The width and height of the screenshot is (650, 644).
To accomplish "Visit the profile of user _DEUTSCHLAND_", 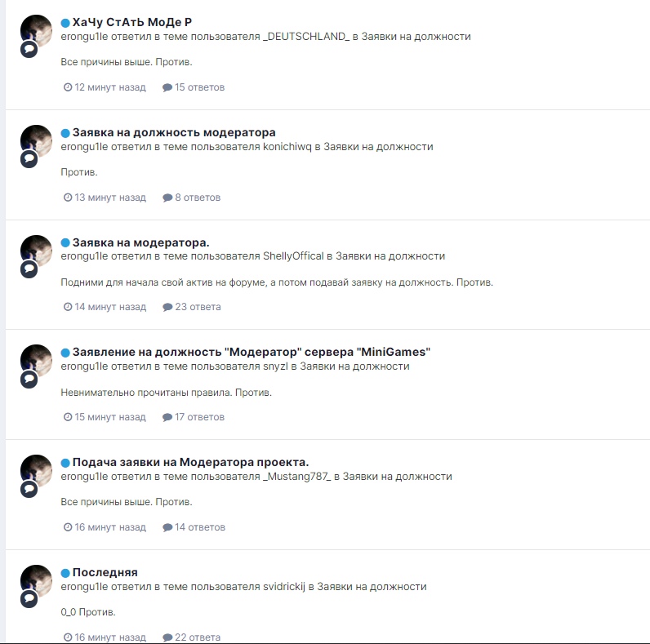I will pyautogui.click(x=306, y=37).
